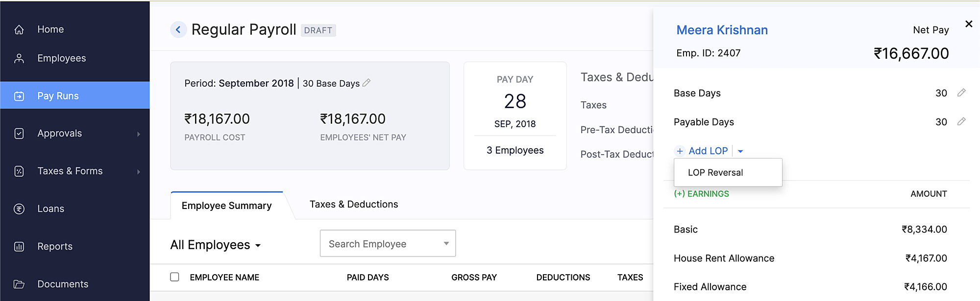Expand the Taxes & Forms submenu arrow
Viewport: 980px width, 301px height.
139,172
